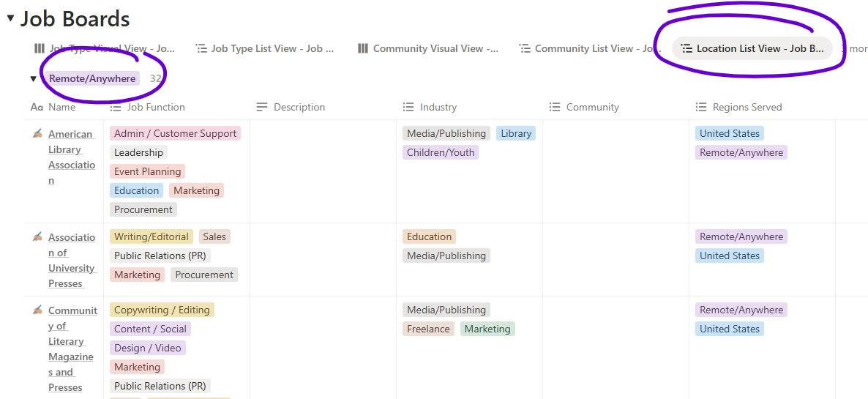Click Education industry tag in University Presses row
The height and width of the screenshot is (399, 868).
coord(429,237)
